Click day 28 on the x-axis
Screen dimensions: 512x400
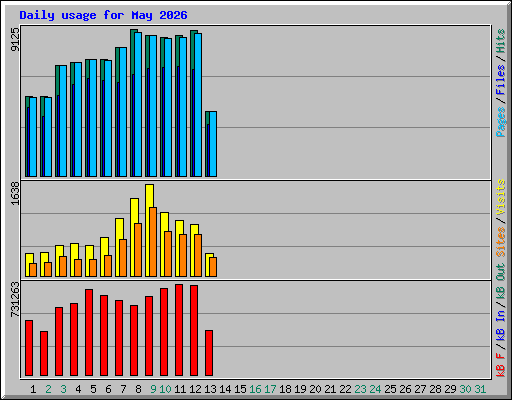pyautogui.click(x=435, y=389)
